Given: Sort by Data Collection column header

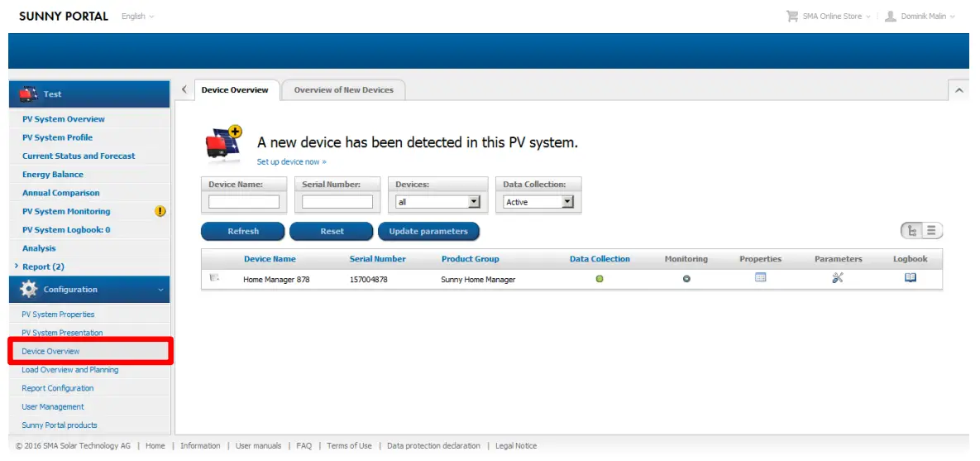Looking at the screenshot, I should point(600,259).
